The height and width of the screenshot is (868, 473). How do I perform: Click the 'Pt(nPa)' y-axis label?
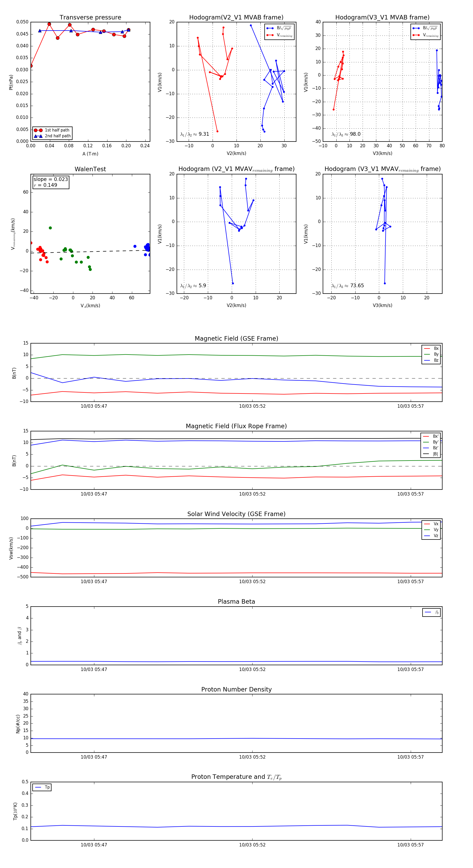11,82
